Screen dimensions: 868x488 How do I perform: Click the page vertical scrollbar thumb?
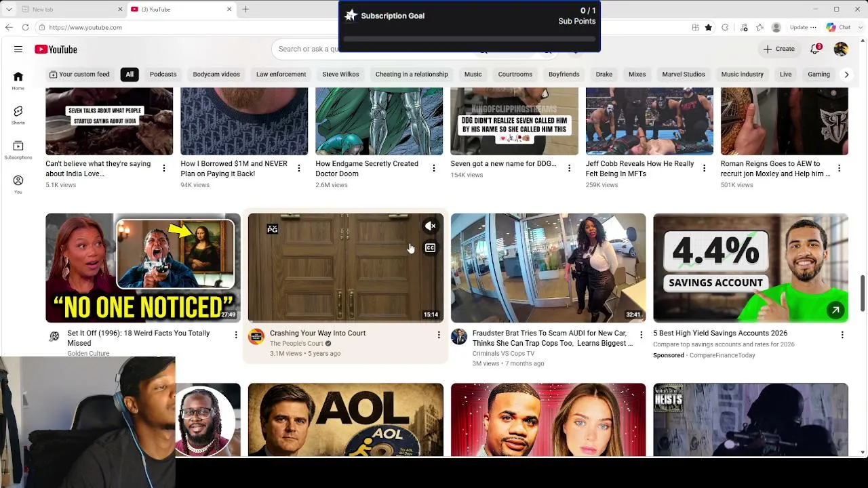point(863,293)
